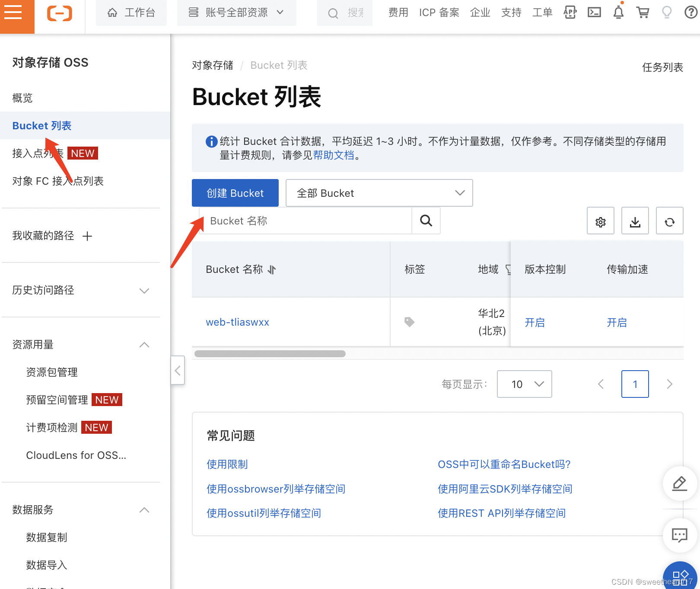Open 全部 Bucket filter dropdown
Image resolution: width=700 pixels, height=589 pixels.
pos(379,193)
